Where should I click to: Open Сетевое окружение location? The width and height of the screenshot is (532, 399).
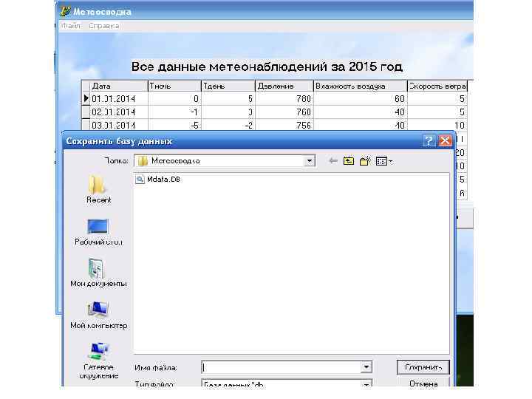pyautogui.click(x=98, y=361)
